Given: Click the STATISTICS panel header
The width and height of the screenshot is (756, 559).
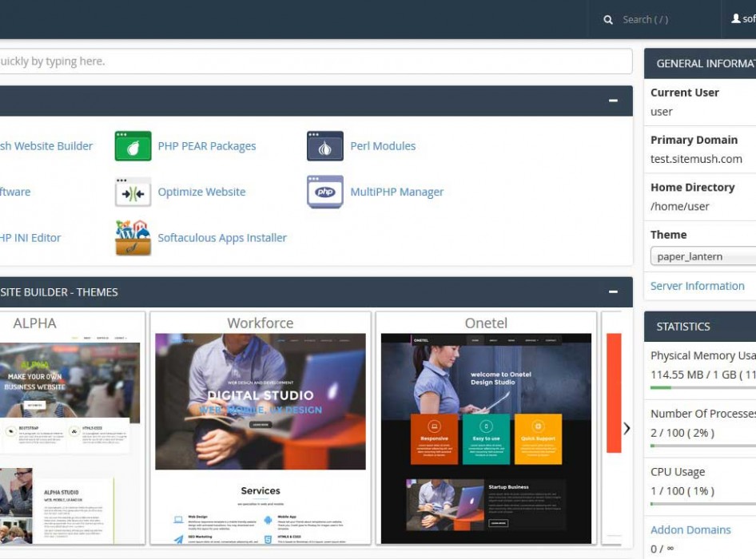Looking at the screenshot, I should (700, 327).
